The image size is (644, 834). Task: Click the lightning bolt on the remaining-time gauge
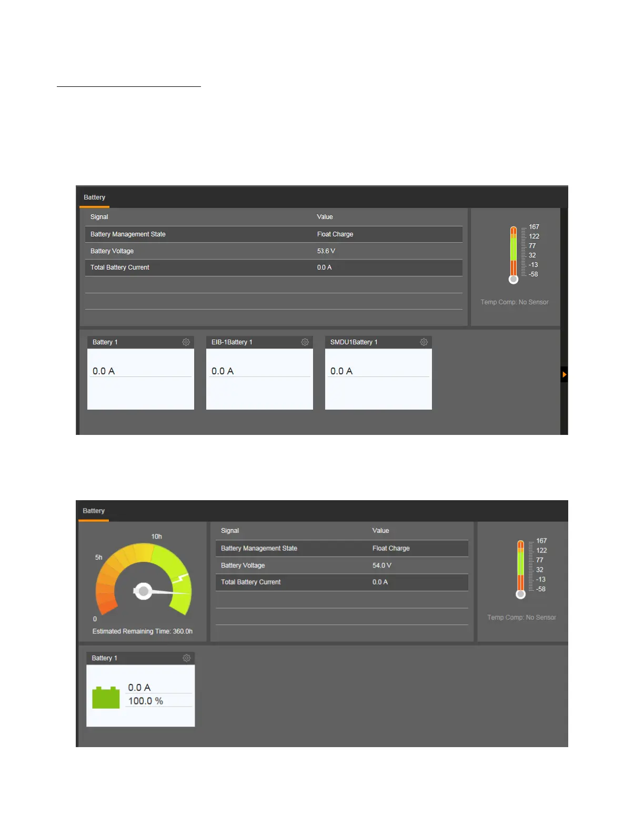[181, 578]
